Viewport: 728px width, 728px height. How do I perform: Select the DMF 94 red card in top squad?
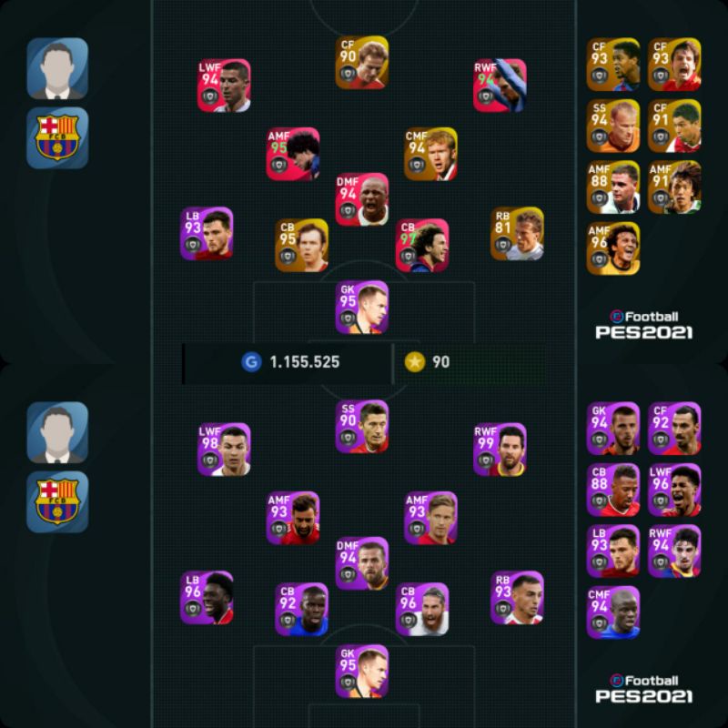point(361,199)
